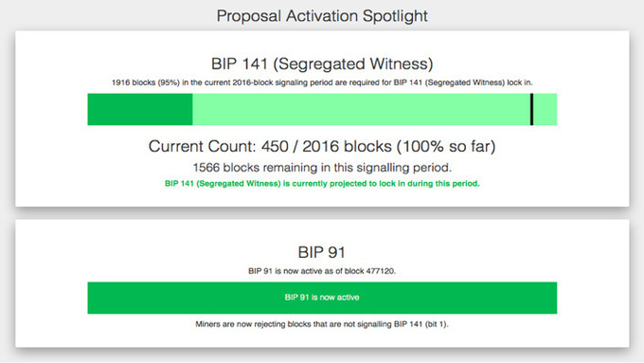Click the dark green filled progress segment
The image size is (644, 363).
point(140,109)
